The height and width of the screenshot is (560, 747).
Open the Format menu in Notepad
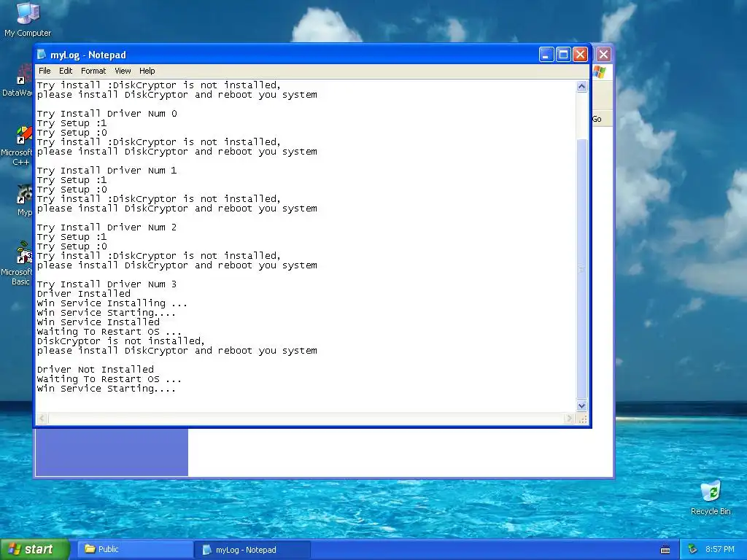pyautogui.click(x=93, y=71)
